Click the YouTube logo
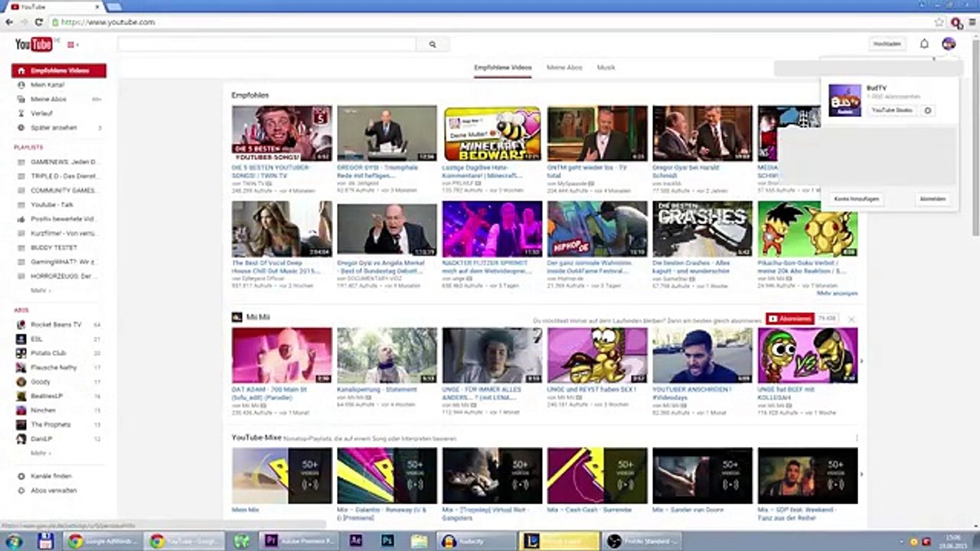Viewport: 980px width, 551px height. [x=34, y=44]
